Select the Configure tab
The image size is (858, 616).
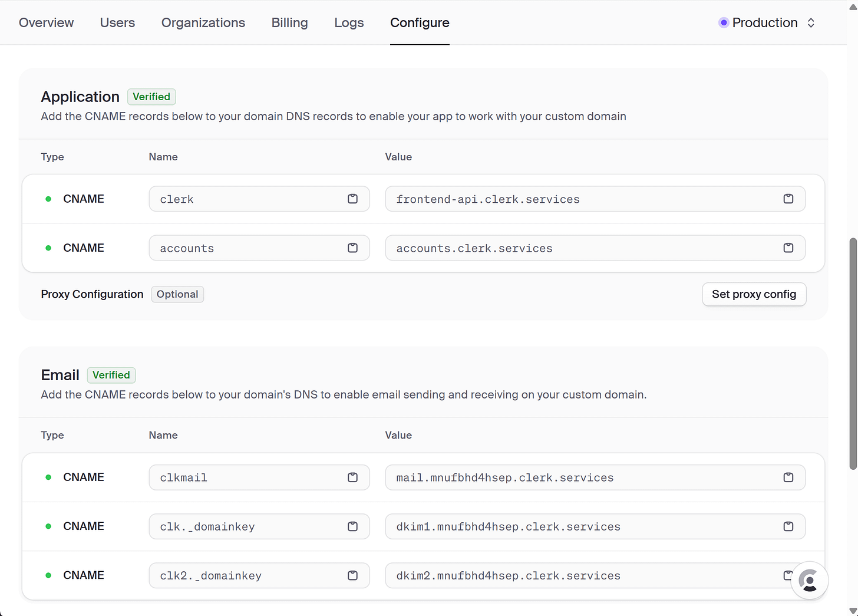pos(420,22)
